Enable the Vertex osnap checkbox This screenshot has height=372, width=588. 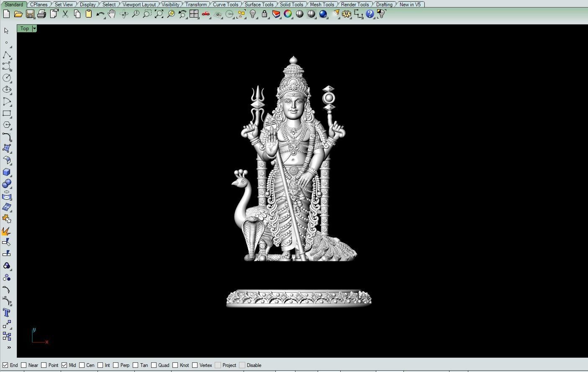coord(195,365)
